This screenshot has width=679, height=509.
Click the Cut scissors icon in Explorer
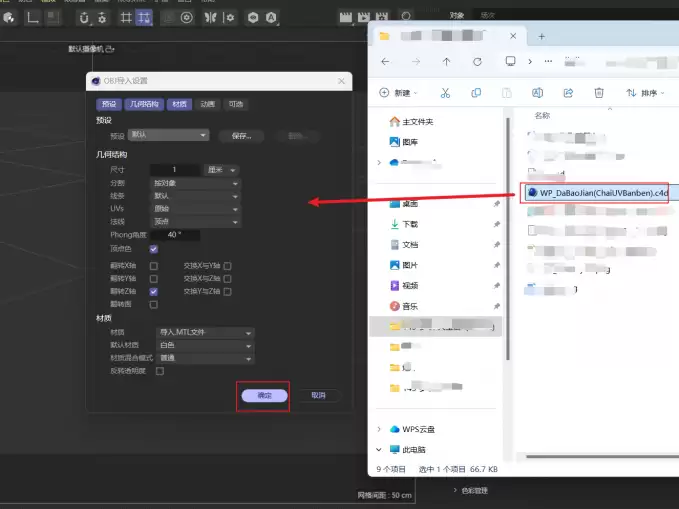pyautogui.click(x=445, y=93)
